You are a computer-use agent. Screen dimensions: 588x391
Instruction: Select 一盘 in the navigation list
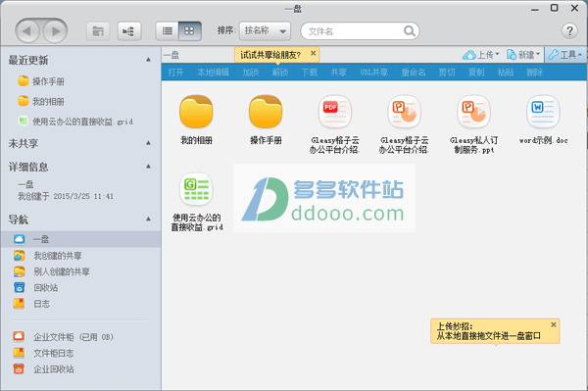80,239
